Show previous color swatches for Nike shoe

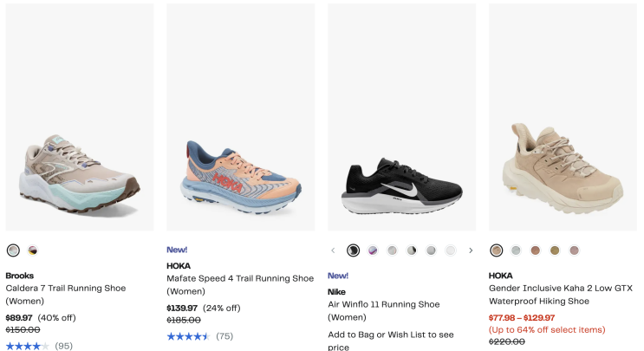(333, 250)
